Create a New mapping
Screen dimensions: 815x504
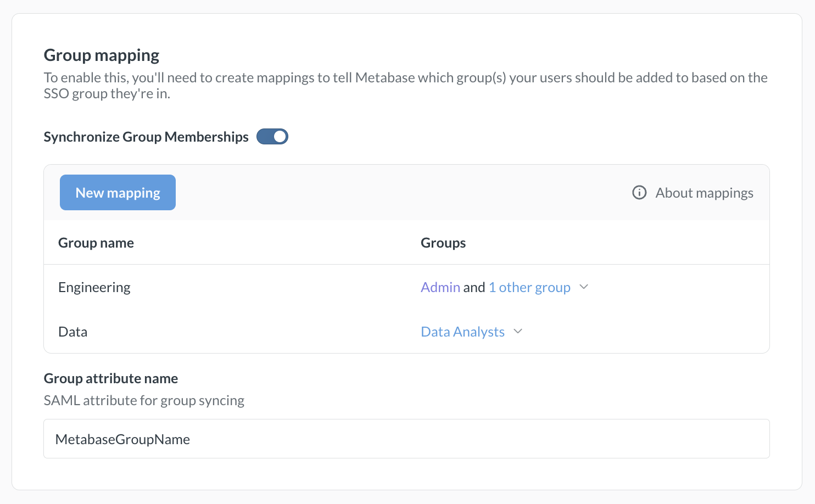coord(118,193)
